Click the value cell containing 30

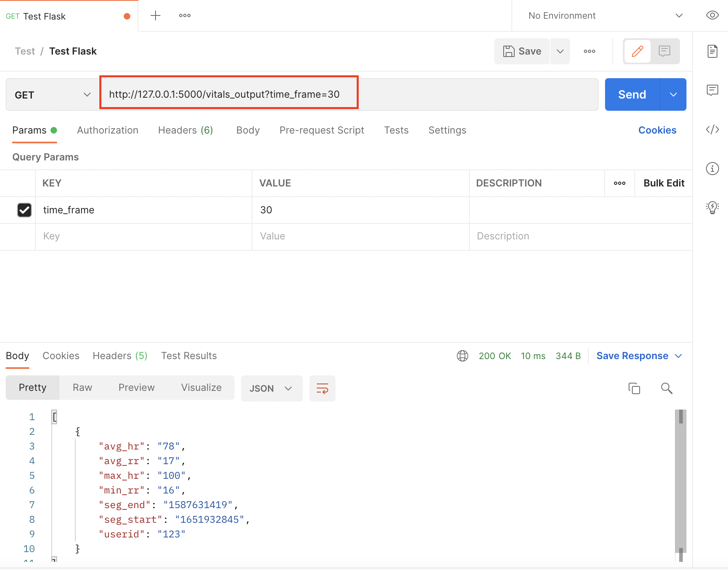(360, 210)
